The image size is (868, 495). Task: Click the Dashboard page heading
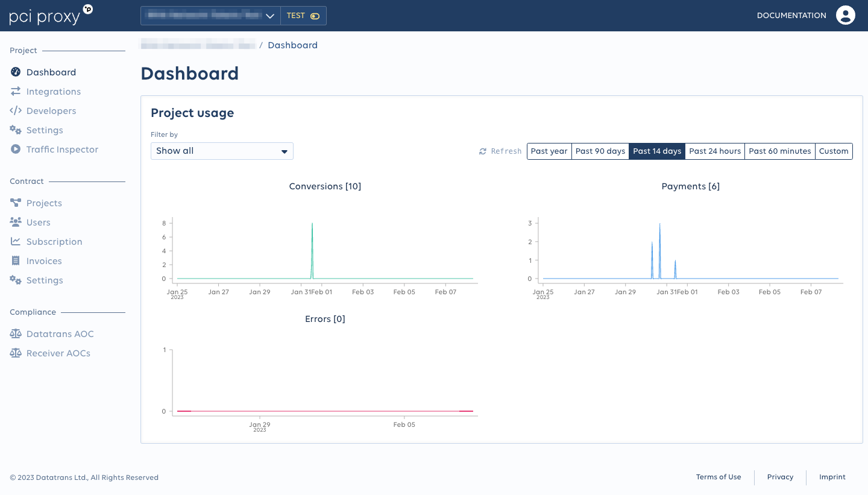point(190,74)
